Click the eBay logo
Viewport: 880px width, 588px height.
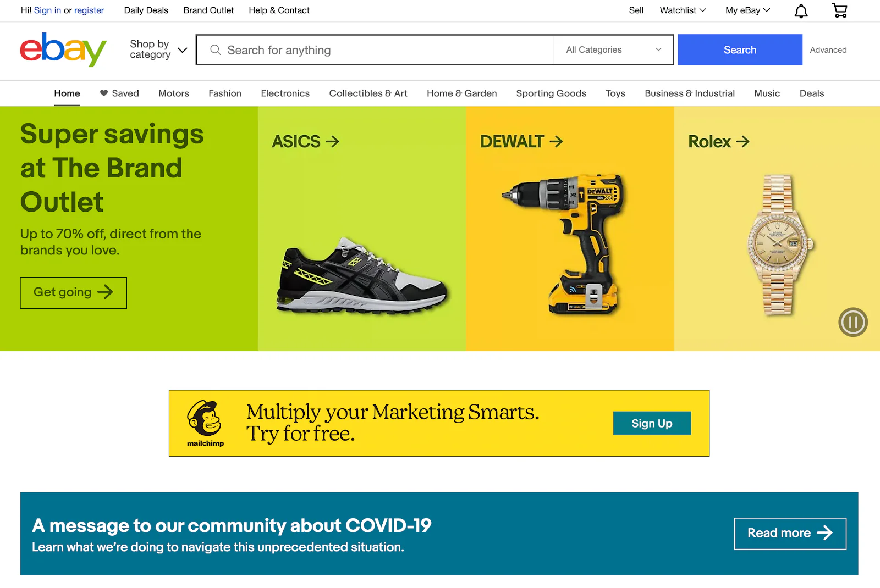(x=63, y=49)
